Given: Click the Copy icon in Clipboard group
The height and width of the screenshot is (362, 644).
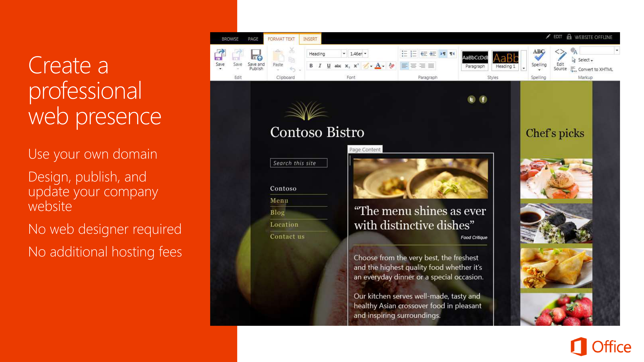Looking at the screenshot, I should click(x=292, y=60).
